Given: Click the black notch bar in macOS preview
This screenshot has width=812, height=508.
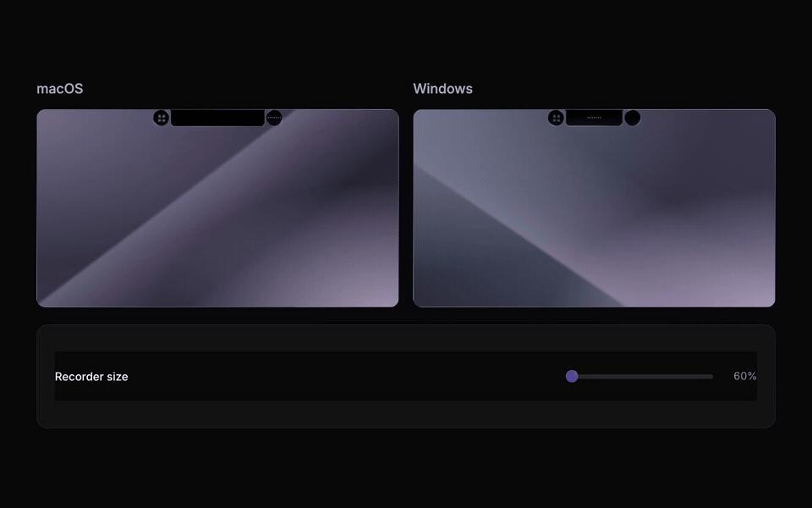Looking at the screenshot, I should pos(217,118).
